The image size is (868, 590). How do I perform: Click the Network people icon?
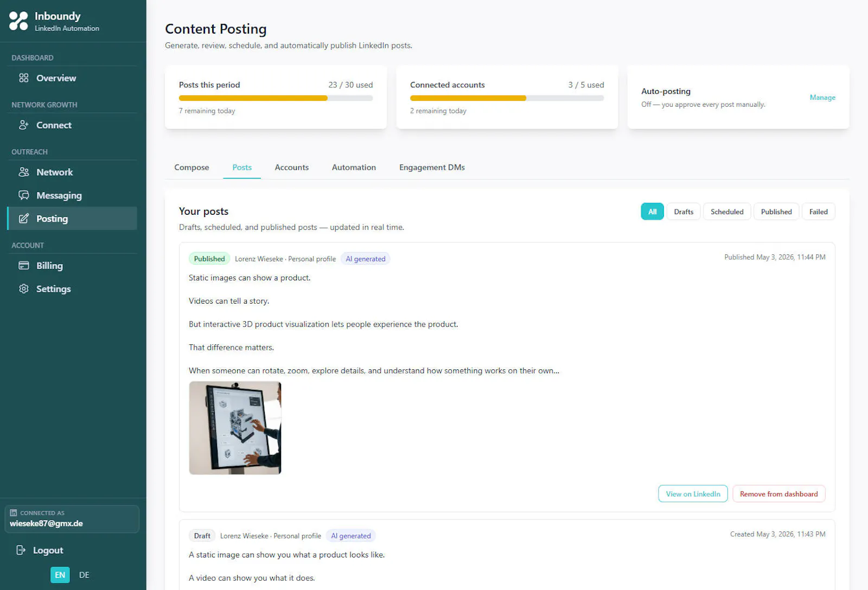(24, 172)
